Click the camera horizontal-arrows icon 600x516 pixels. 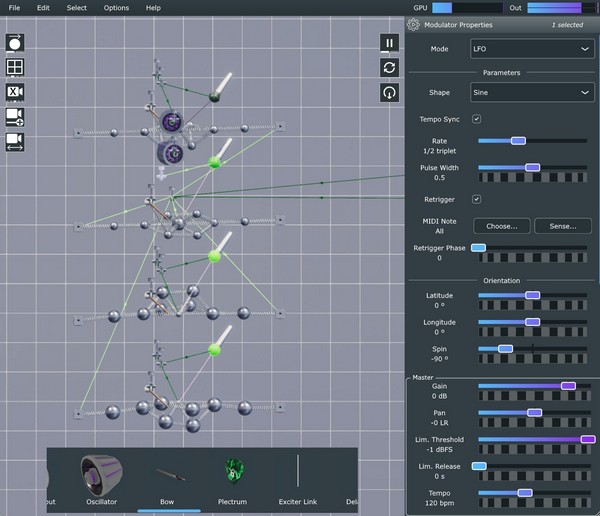tap(15, 141)
